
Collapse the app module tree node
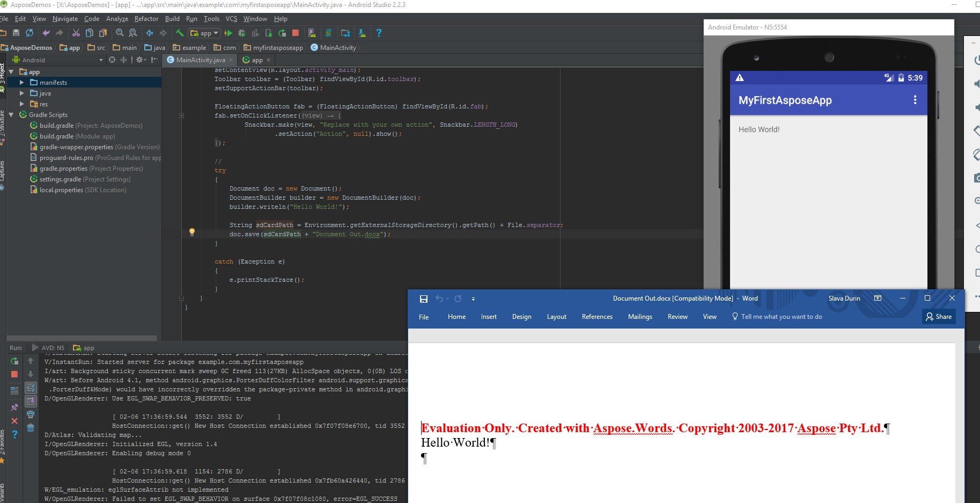click(x=11, y=71)
